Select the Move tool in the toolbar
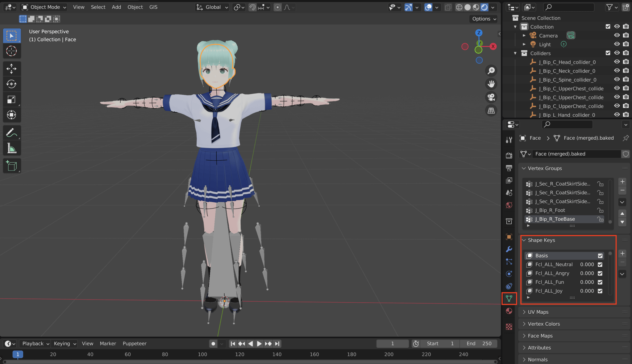This screenshot has width=632, height=364. coord(12,68)
